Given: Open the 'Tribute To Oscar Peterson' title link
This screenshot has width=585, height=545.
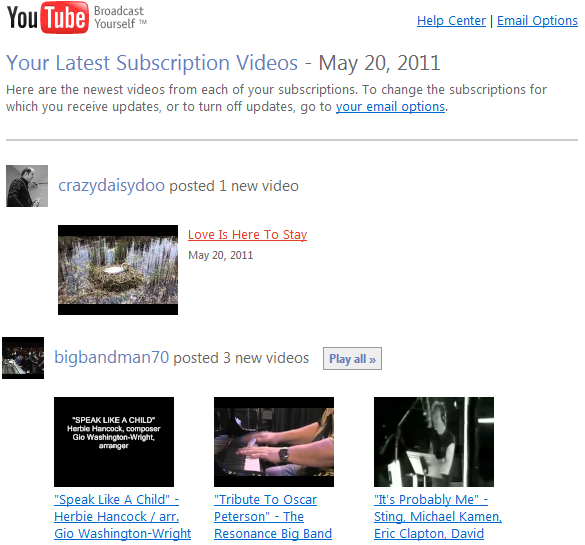Looking at the screenshot, I should coord(273,517).
